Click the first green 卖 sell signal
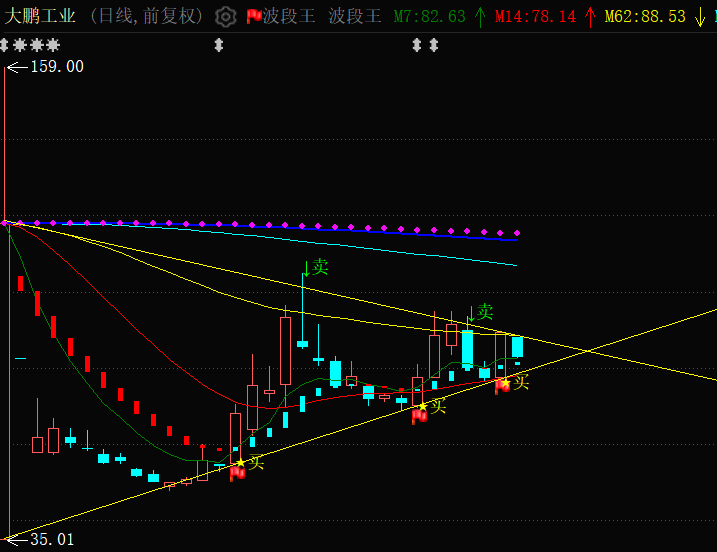The width and height of the screenshot is (717, 552). (x=320, y=267)
